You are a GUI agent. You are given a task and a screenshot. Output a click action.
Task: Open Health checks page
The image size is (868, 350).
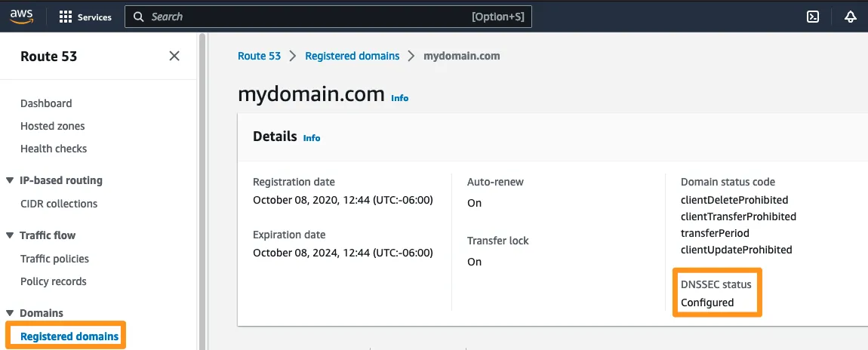[x=54, y=149]
